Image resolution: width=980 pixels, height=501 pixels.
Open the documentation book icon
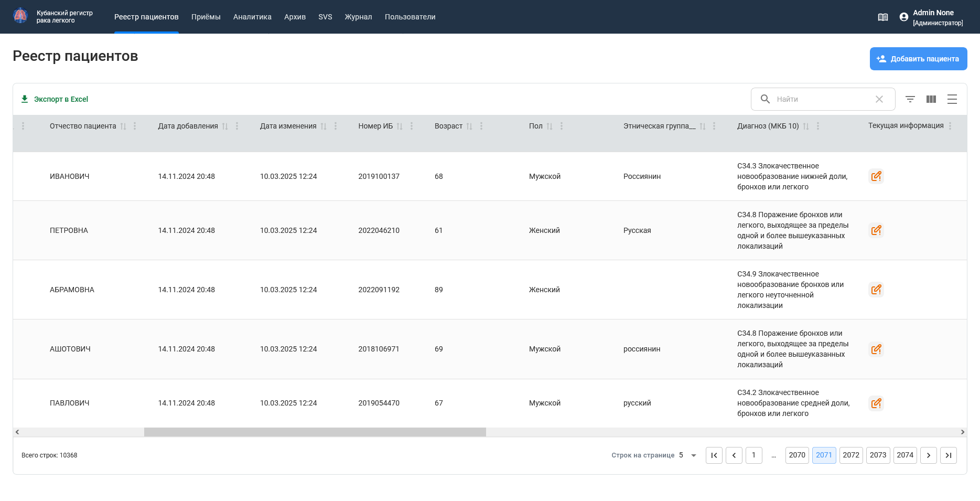click(x=883, y=17)
